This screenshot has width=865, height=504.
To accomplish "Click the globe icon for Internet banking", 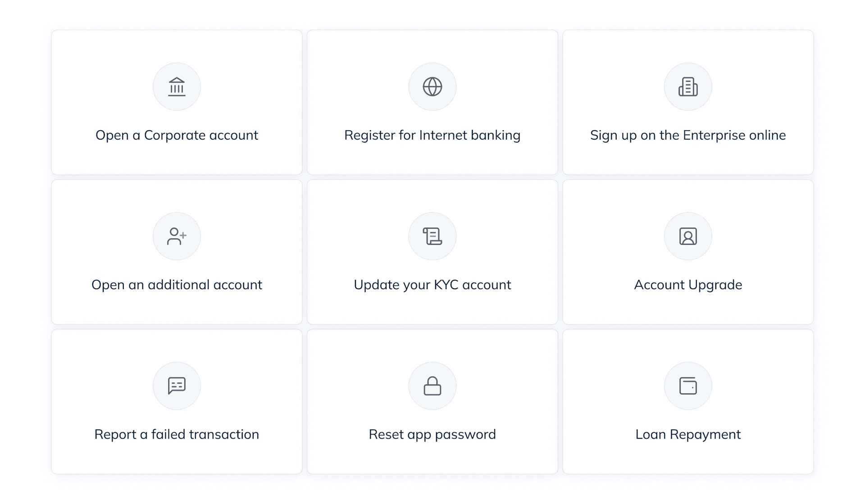I will pos(432,86).
